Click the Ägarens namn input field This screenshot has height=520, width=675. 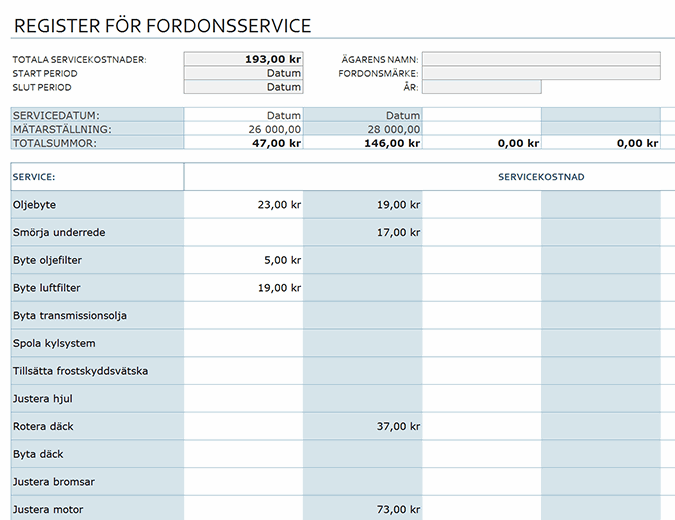click(540, 59)
